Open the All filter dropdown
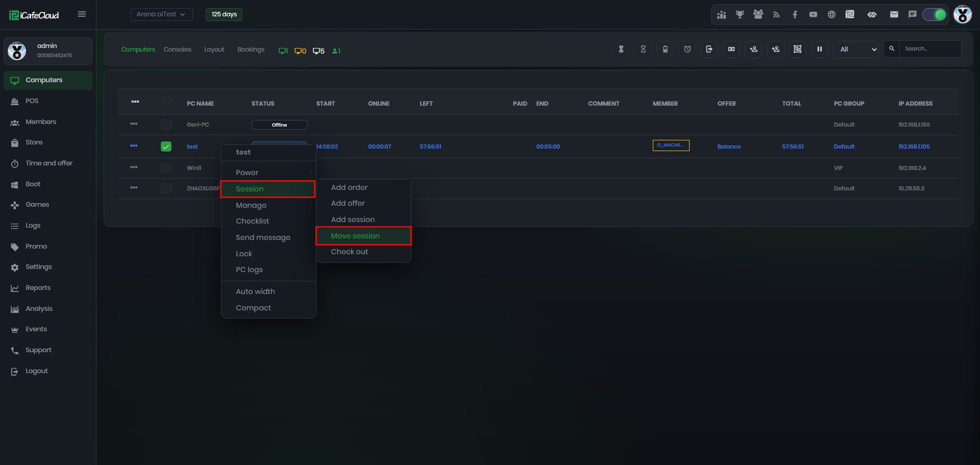 click(856, 50)
